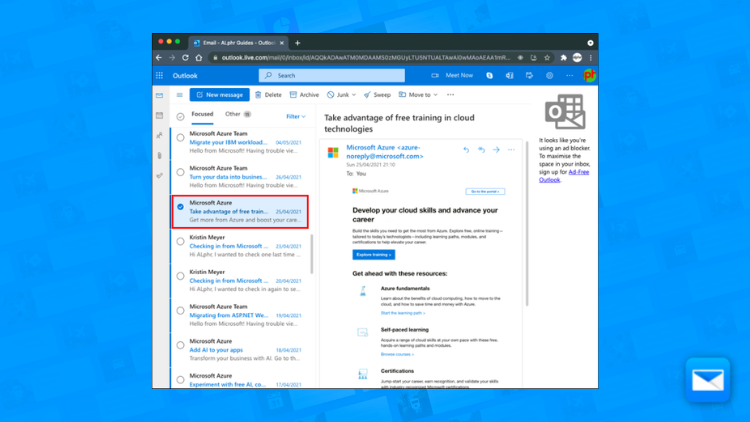Click the reading pane scrollbar

click(x=527, y=223)
